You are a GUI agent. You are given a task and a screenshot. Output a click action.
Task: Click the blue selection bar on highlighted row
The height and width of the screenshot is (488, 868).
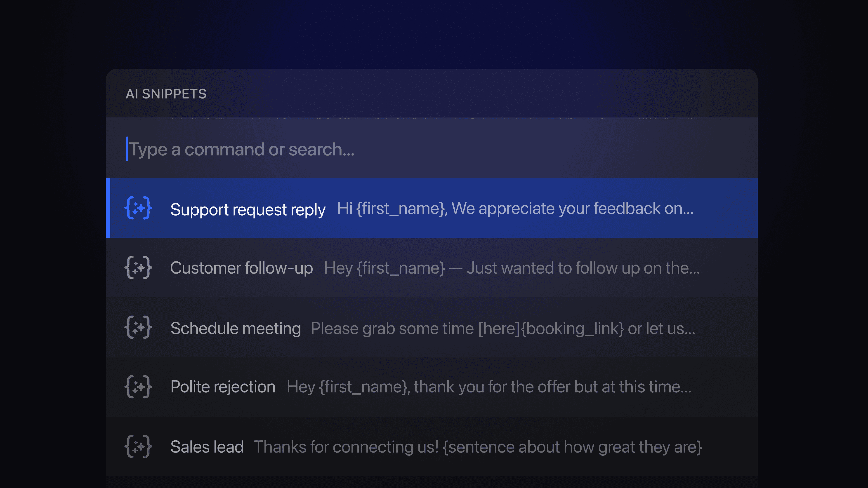coord(108,208)
